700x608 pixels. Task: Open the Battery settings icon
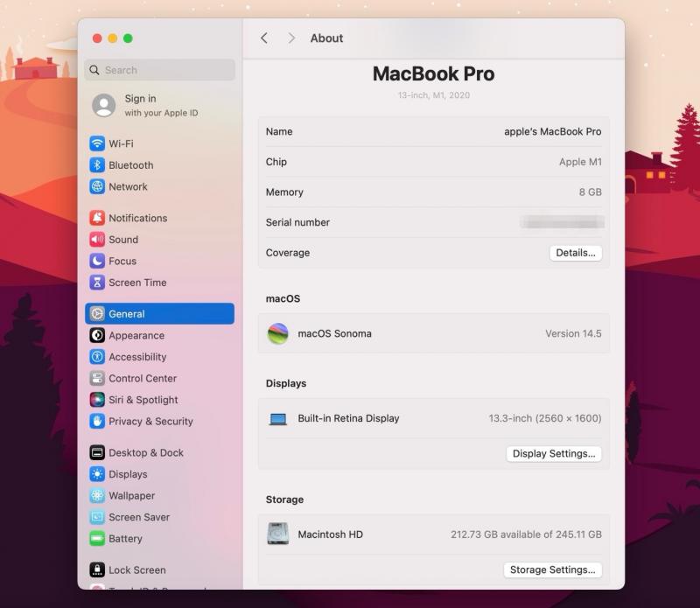click(x=97, y=539)
